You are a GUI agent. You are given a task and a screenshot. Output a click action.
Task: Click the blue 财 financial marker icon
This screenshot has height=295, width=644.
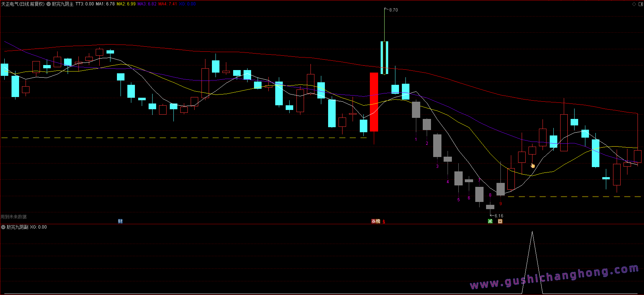point(120,221)
